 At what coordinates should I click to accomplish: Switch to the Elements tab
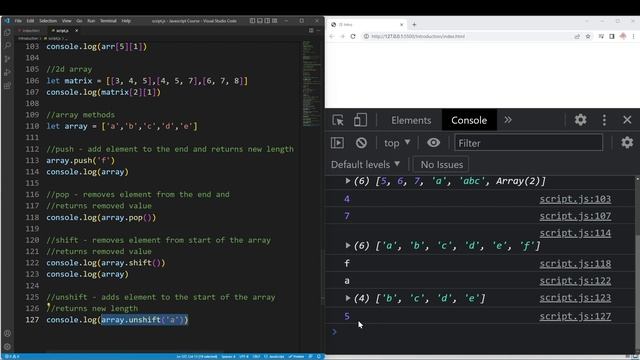(411, 120)
